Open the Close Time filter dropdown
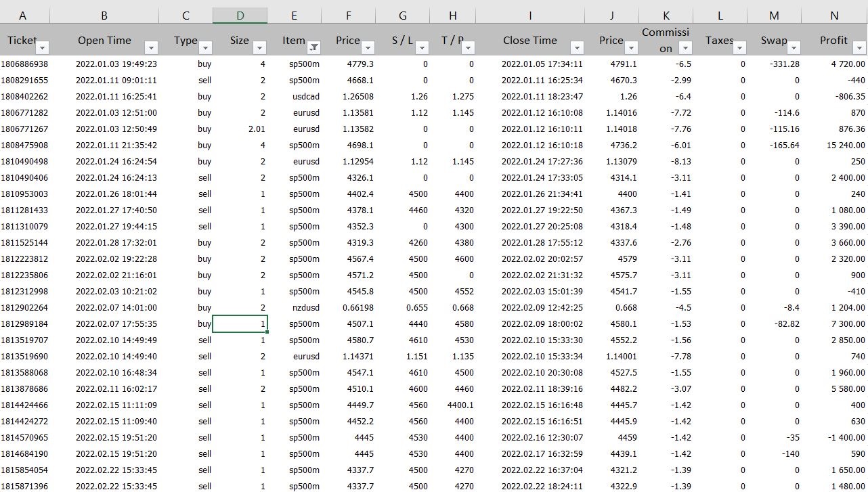The width and height of the screenshot is (868, 492). 577,48
